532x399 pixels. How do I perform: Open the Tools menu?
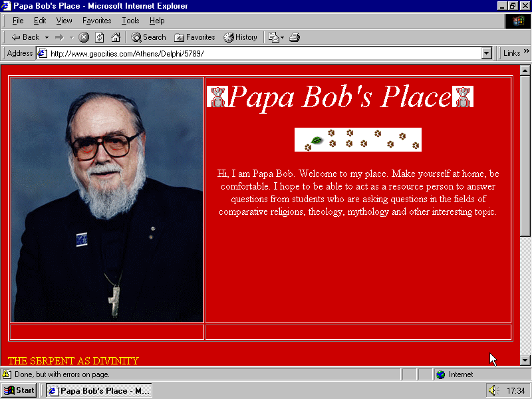pos(130,21)
